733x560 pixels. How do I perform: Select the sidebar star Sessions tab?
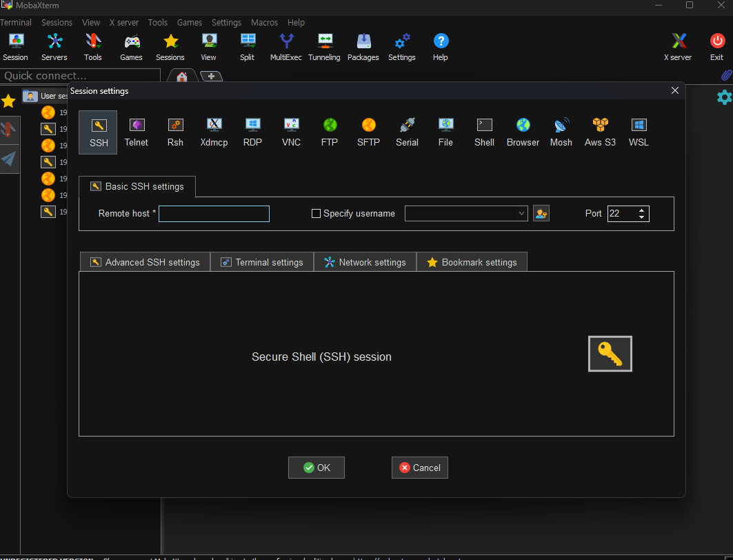click(8, 101)
